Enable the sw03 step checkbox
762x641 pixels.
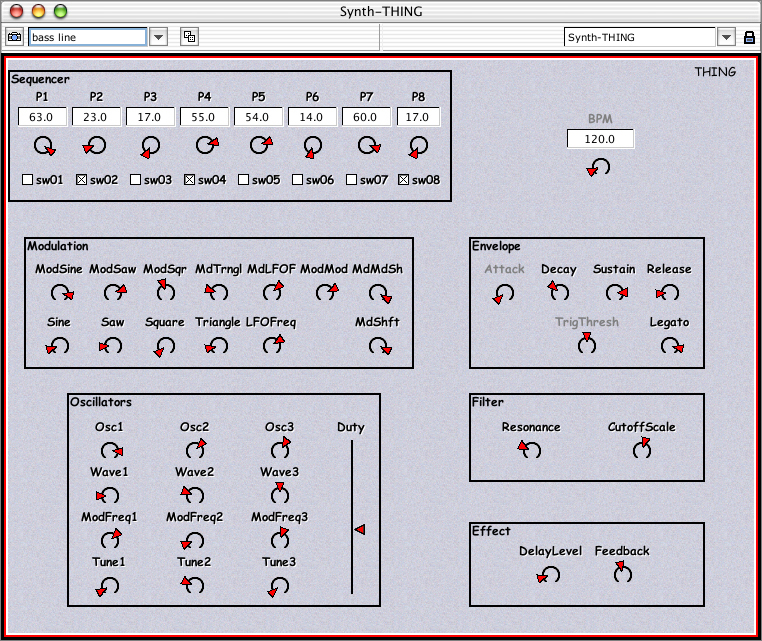click(136, 180)
